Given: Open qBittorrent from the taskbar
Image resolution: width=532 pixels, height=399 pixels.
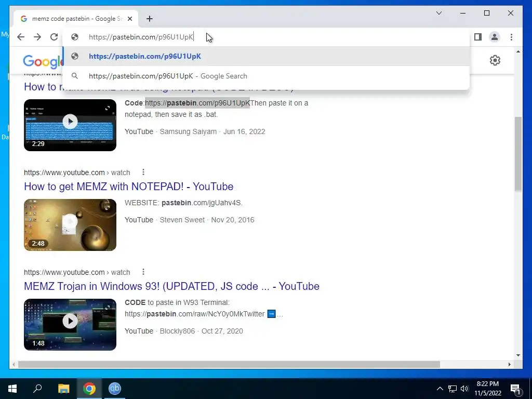Looking at the screenshot, I should pyautogui.click(x=115, y=389).
